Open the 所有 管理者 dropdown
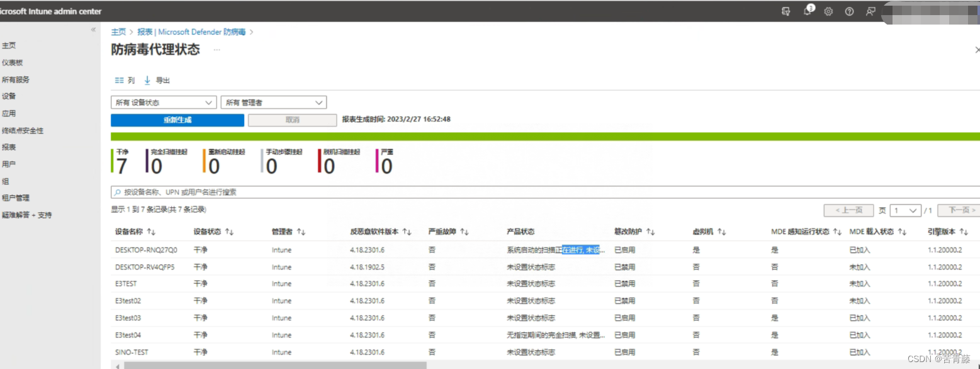 pyautogui.click(x=274, y=103)
